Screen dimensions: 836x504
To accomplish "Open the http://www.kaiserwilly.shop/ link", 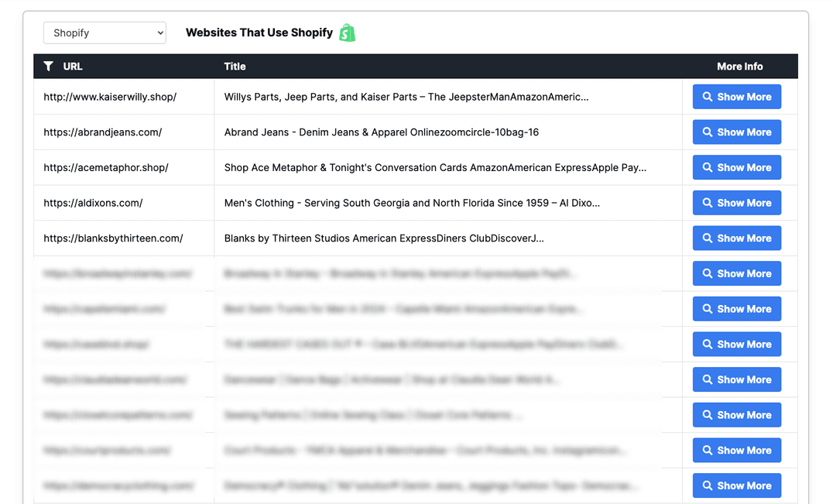I will tap(110, 97).
